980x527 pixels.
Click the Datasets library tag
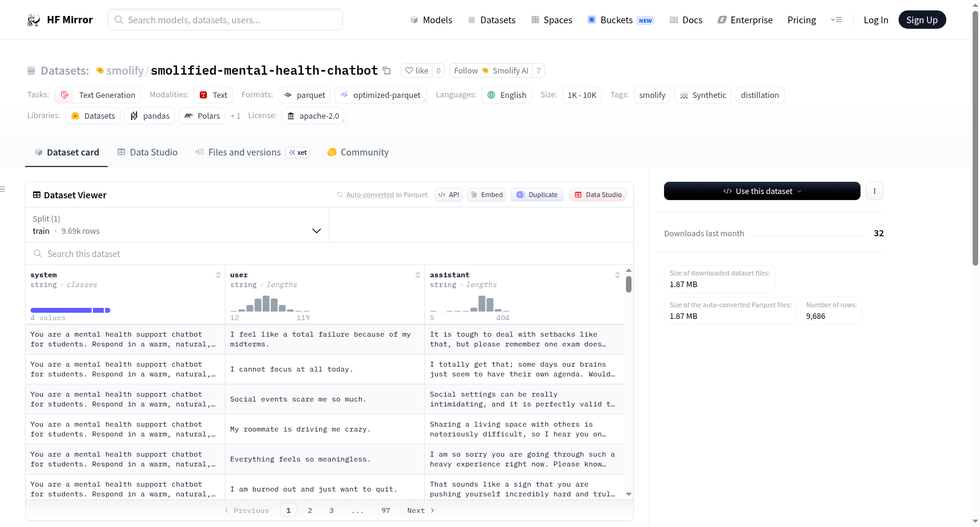[93, 116]
